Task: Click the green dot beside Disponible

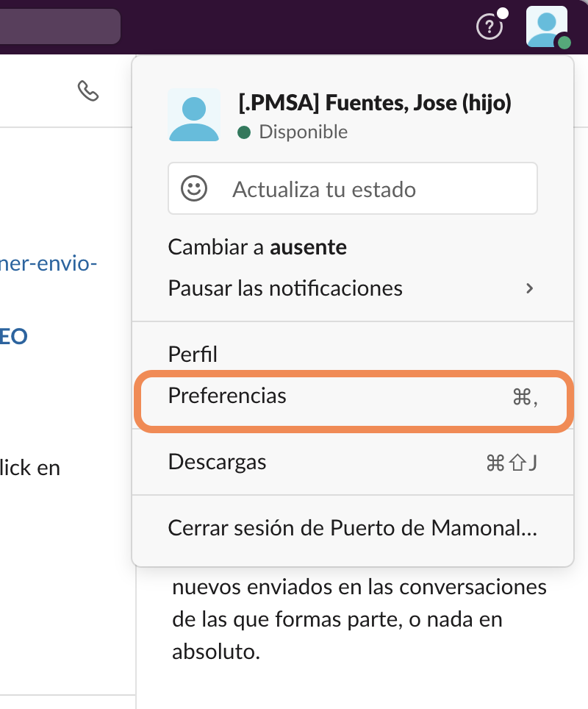Action: coord(245,132)
